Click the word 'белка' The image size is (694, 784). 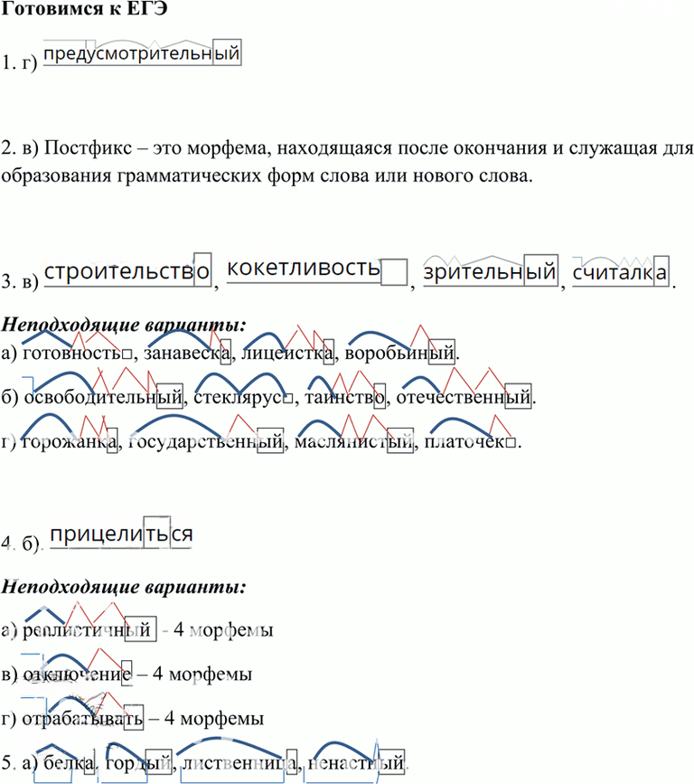tap(69, 763)
